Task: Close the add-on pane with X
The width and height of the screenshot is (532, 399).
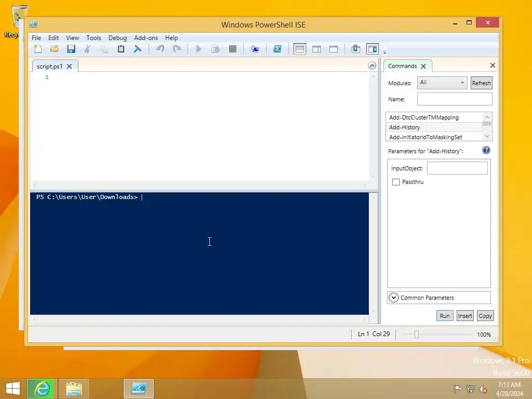Action: [x=493, y=65]
